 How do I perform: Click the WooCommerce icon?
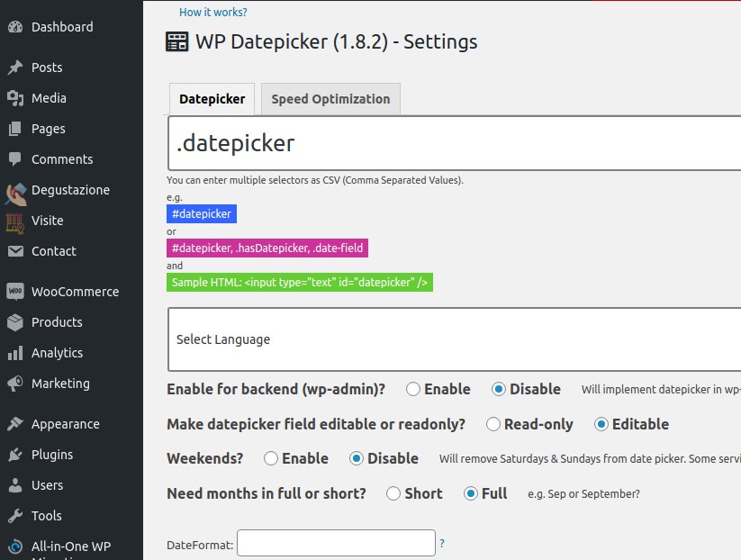coord(14,292)
